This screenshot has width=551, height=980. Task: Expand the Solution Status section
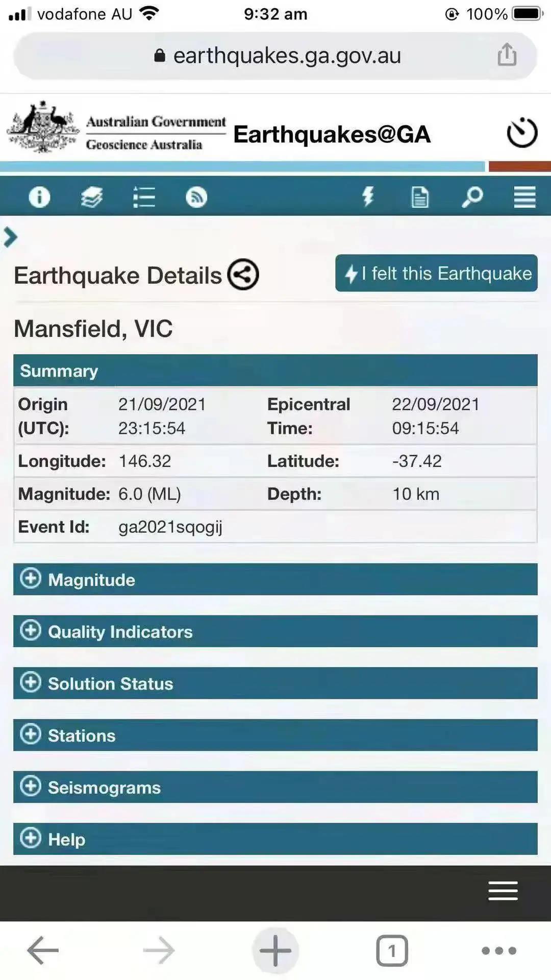(x=275, y=683)
